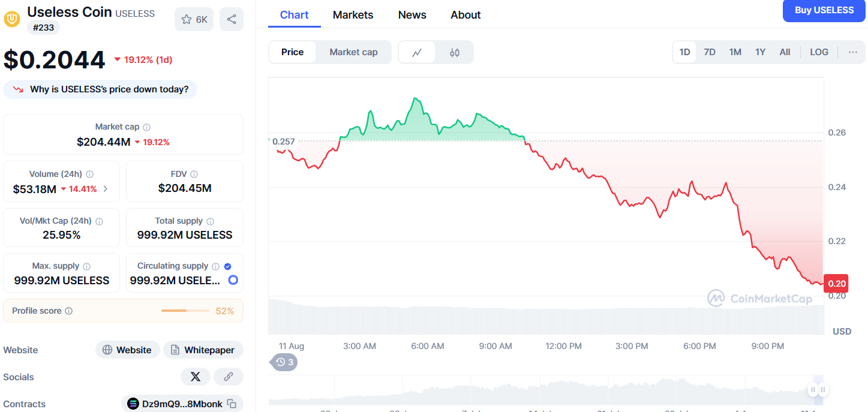
Task: Set chart range to 1M
Action: coord(735,52)
